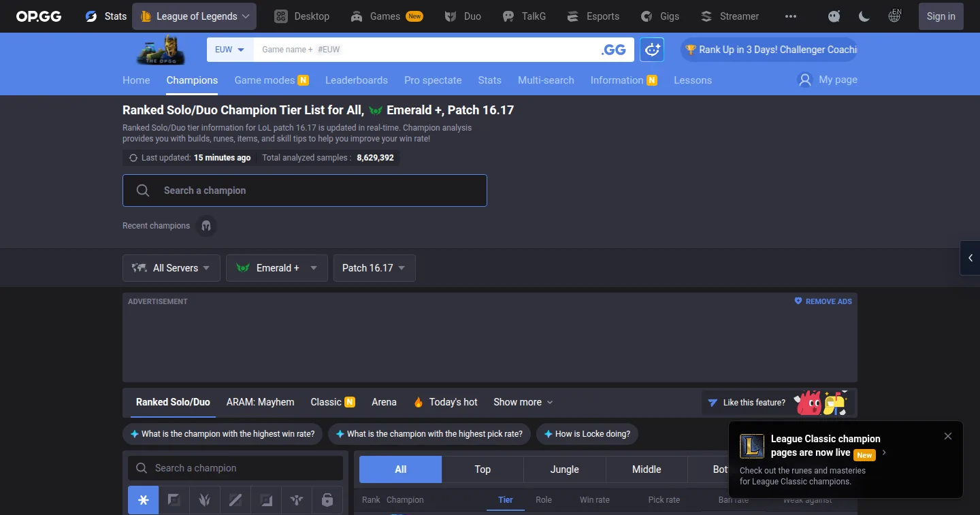Toggle dark mode with the moon icon

pos(864,16)
